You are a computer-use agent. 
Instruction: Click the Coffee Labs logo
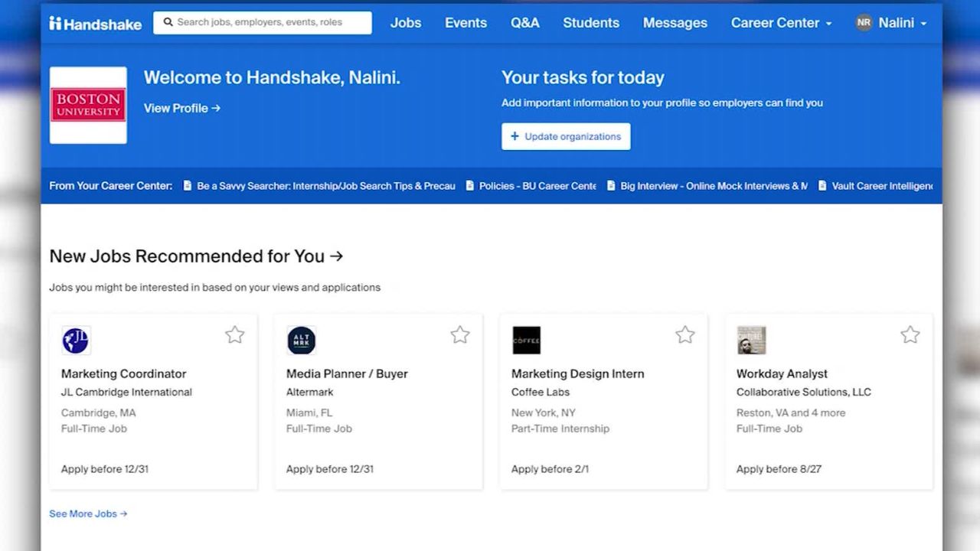point(526,341)
